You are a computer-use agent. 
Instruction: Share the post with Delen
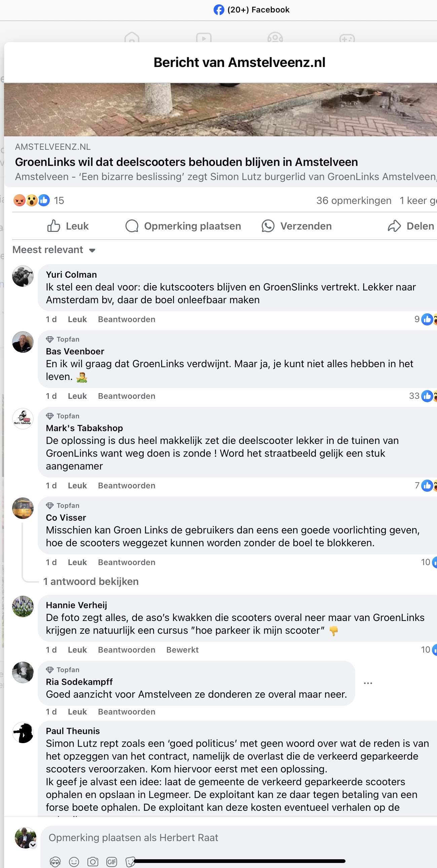[x=411, y=226]
